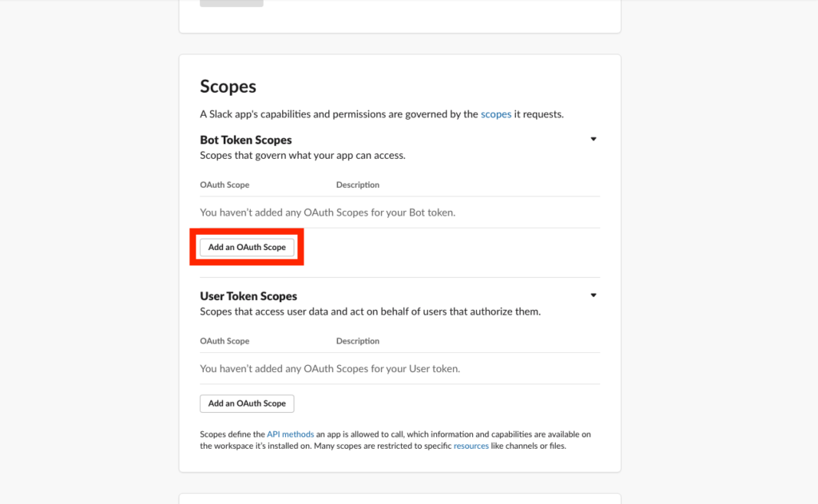Click 'OAuth Scope' column header in User table
This screenshot has width=818, height=504.
coord(224,341)
